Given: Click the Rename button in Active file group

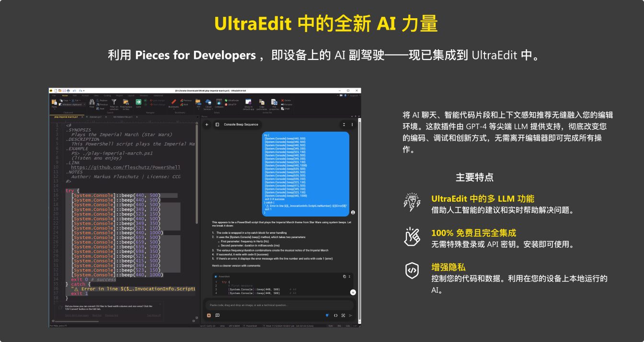Looking at the screenshot, I should [287, 104].
